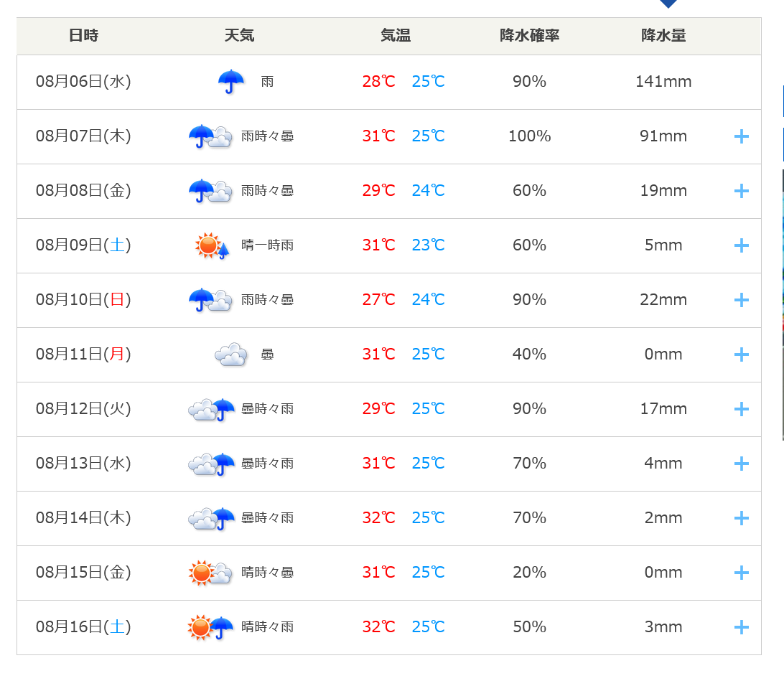Expand the 08月10日(日) forecast details
Screen dimensions: 784x681
(742, 300)
